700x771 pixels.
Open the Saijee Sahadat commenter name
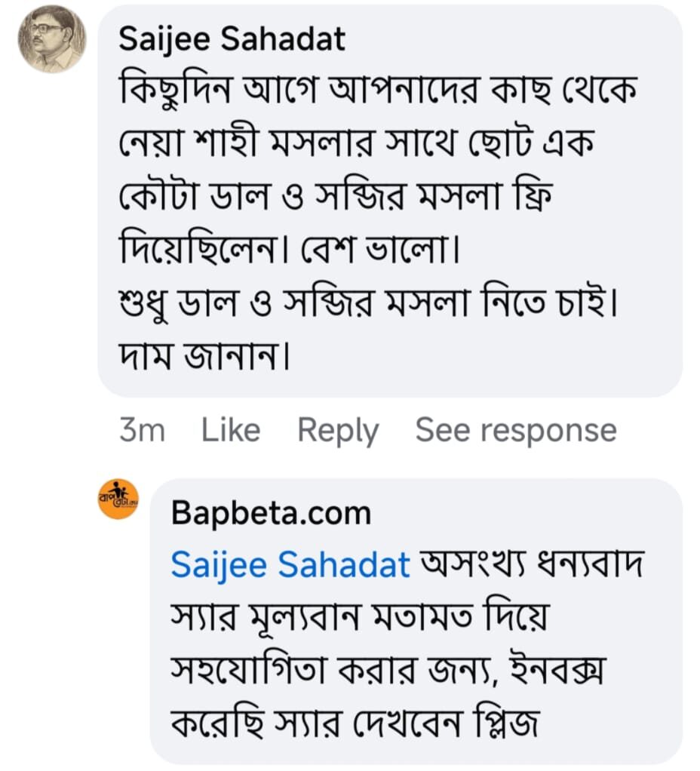coord(232,39)
